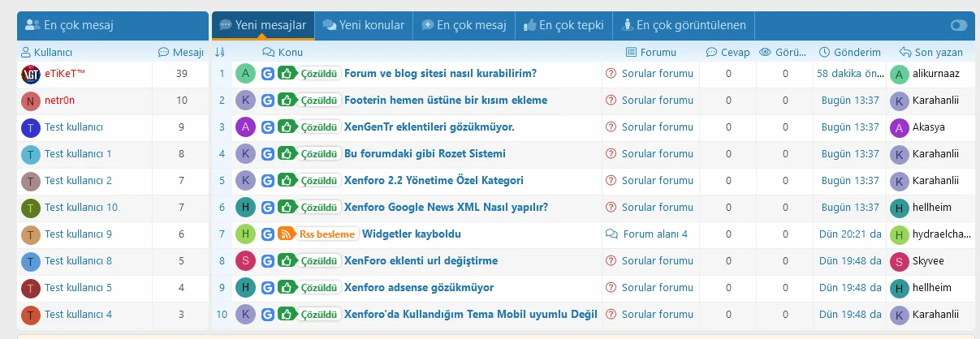Toggle the switch in the tab bar

tap(958, 25)
